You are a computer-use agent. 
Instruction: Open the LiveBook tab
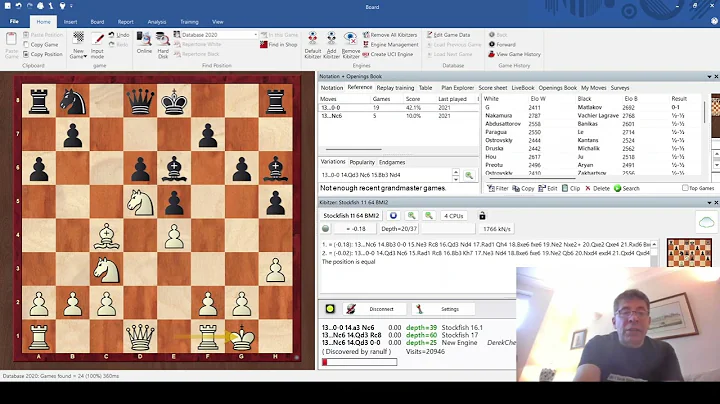pos(523,88)
